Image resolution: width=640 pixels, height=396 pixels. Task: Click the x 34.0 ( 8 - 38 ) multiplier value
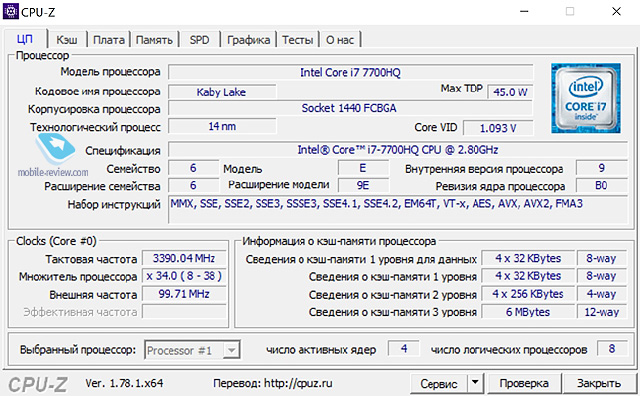click(184, 276)
